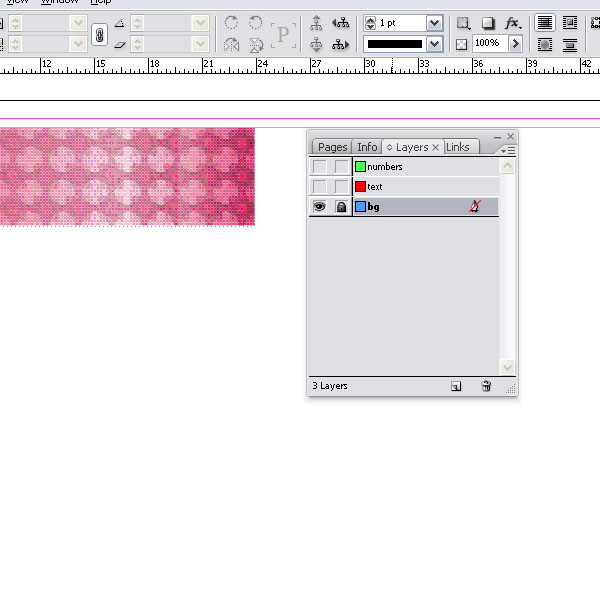
Task: Show the text layer via its visibility box
Action: [320, 187]
